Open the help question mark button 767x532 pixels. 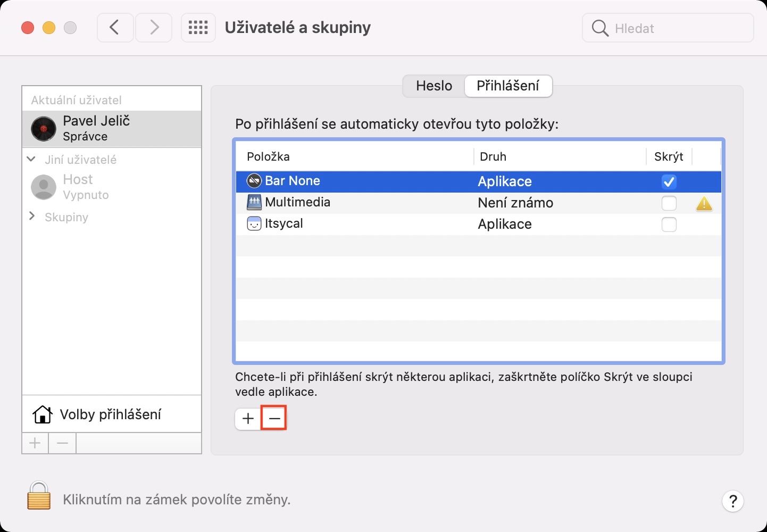coord(732,501)
